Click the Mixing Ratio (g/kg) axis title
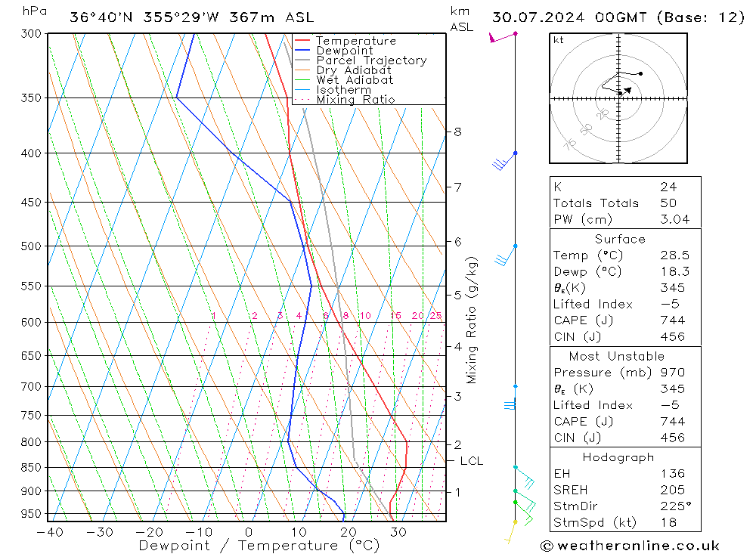This screenshot has height=554, width=756. pyautogui.click(x=472, y=320)
